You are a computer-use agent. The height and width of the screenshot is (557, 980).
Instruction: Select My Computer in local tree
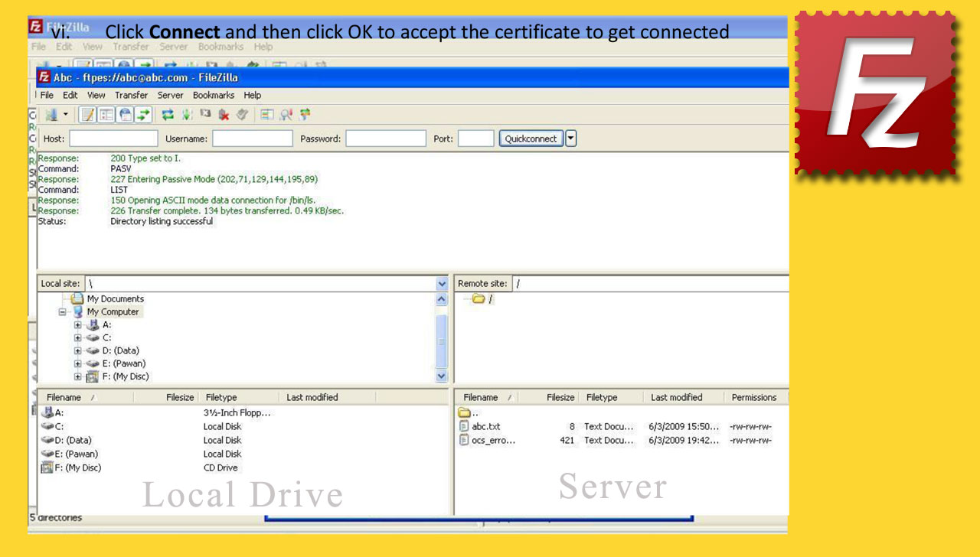point(113,312)
